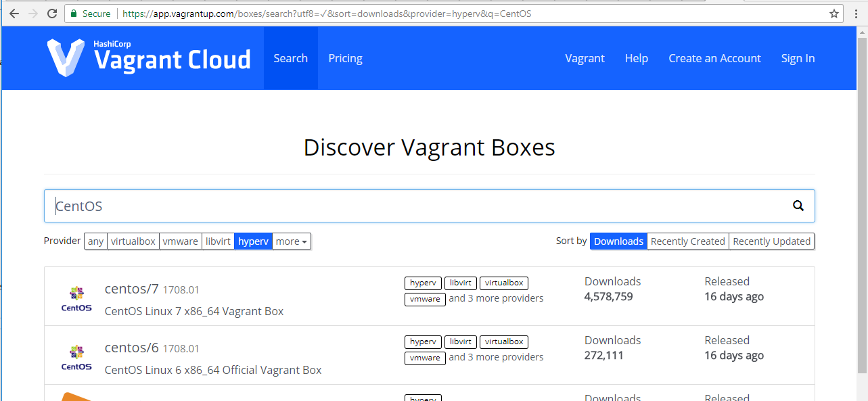Screen dimensions: 868x401
Task: Click the centos/7 CentOS logo
Action: [x=76, y=299]
